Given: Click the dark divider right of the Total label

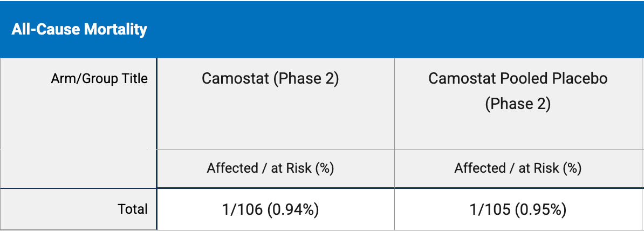Looking at the screenshot, I should (x=156, y=209).
